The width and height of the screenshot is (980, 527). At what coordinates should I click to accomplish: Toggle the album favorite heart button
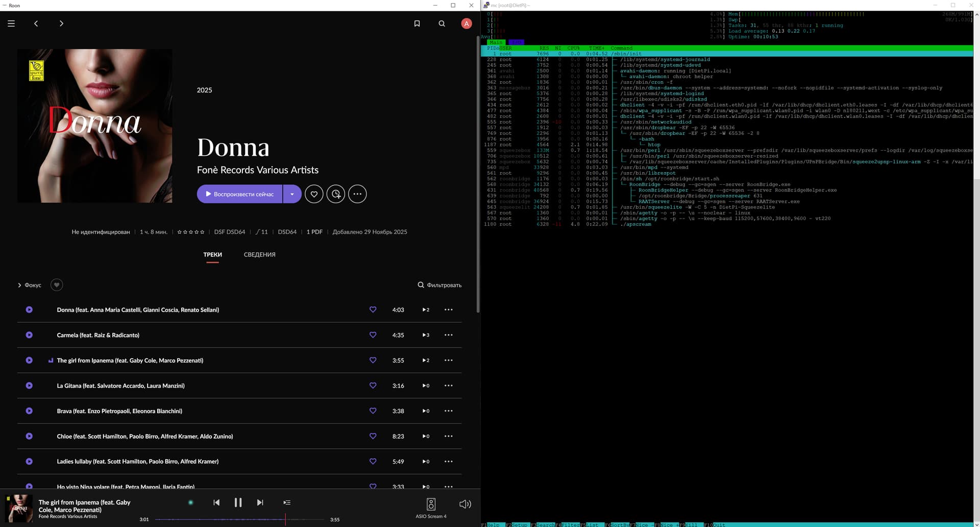[x=314, y=194]
